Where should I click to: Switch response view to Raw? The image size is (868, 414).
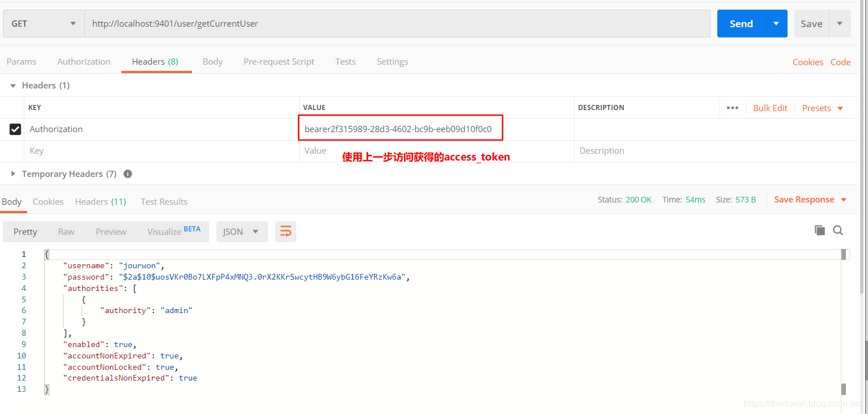coord(66,231)
